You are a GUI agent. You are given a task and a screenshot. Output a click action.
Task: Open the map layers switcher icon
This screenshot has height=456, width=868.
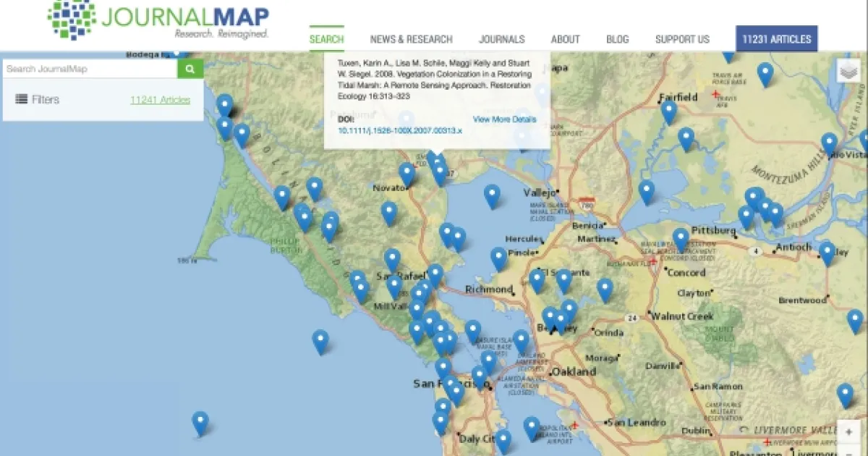[849, 71]
